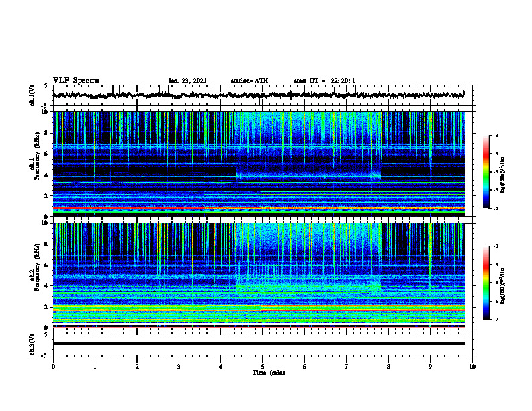Click the "-4" label on ch.2 colorbar

tap(495, 265)
